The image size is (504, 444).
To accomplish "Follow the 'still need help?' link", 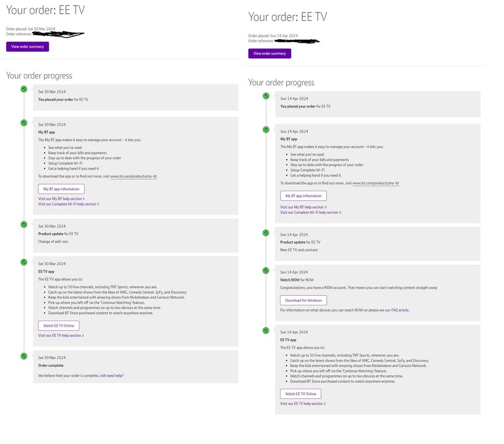I will coord(111,375).
